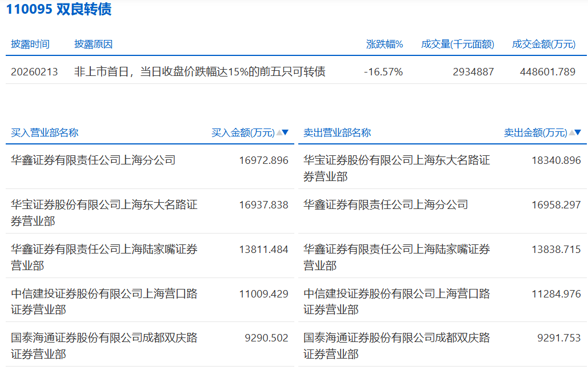Click the 买入营业部名称 column header
Image resolution: width=588 pixels, height=370 pixels.
pos(45,132)
